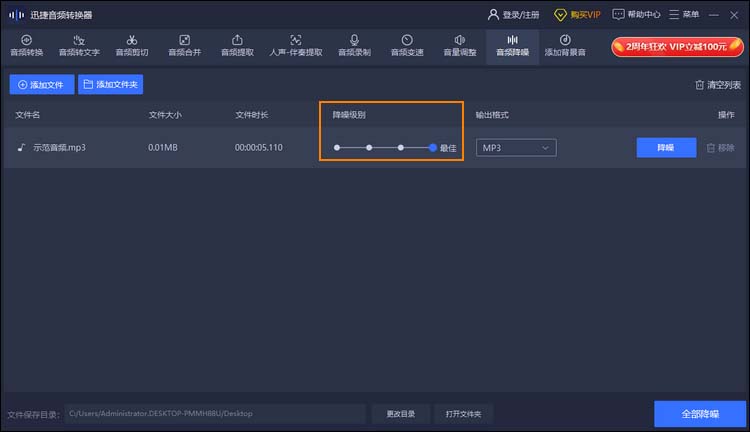The width and height of the screenshot is (750, 432).
Task: Set noise reduction slider to third level
Action: pyautogui.click(x=400, y=148)
